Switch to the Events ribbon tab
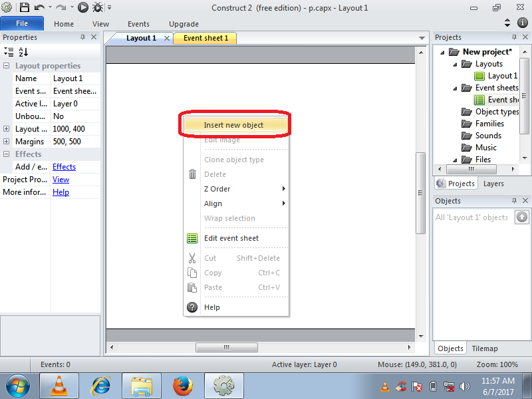Viewport: 532px width, 399px height. pos(138,24)
